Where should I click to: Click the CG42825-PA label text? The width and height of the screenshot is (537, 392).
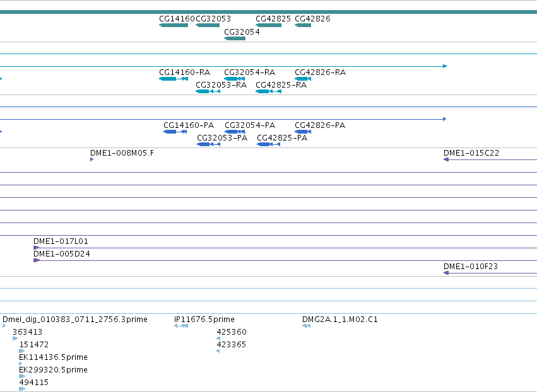click(x=282, y=138)
